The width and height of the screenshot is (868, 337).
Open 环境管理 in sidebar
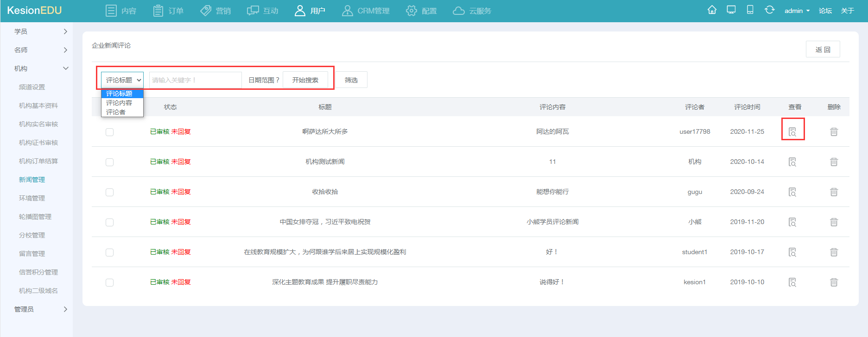coord(32,198)
